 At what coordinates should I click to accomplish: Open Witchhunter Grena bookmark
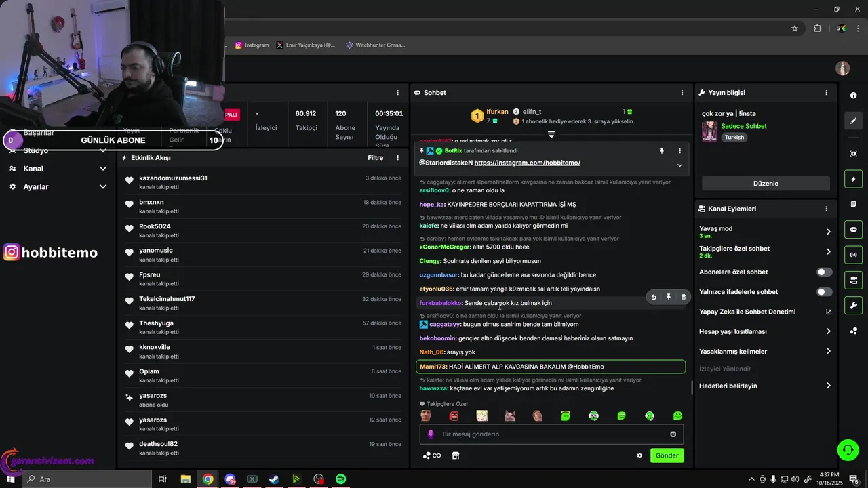376,45
